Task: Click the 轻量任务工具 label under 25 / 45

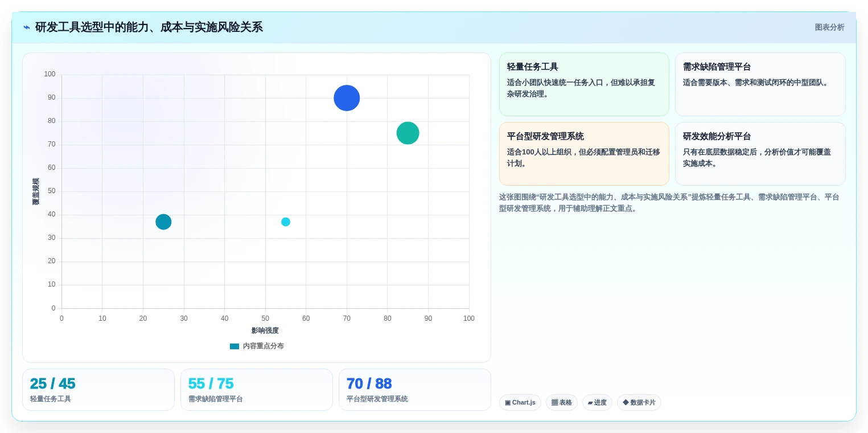Action: click(x=51, y=399)
